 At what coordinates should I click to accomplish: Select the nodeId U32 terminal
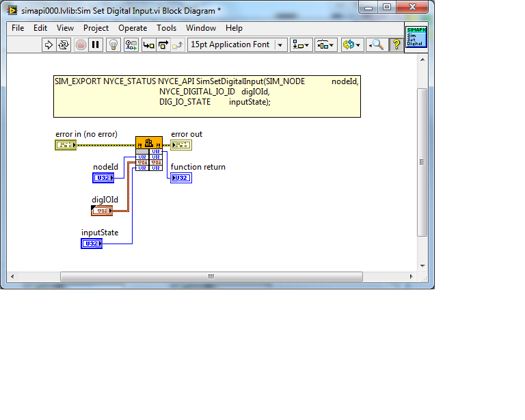(x=103, y=178)
